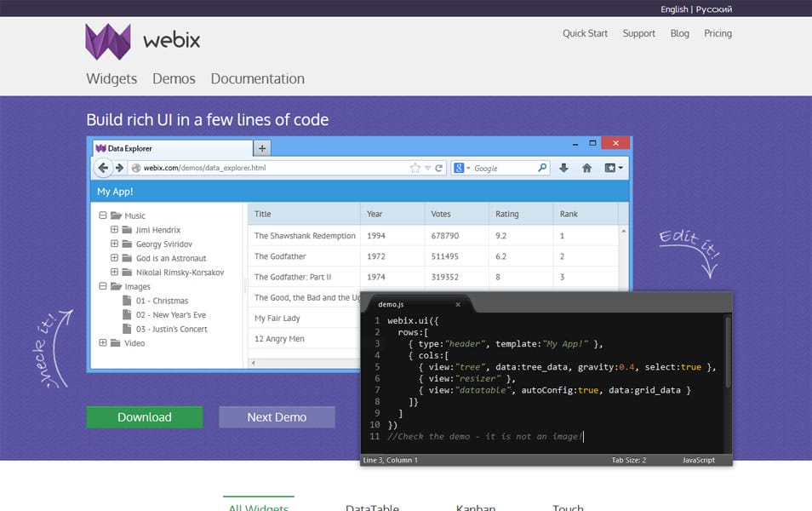Select the Nikolai Rimsky-Korsakov tree item
This screenshot has height=511, width=812.
click(x=180, y=272)
